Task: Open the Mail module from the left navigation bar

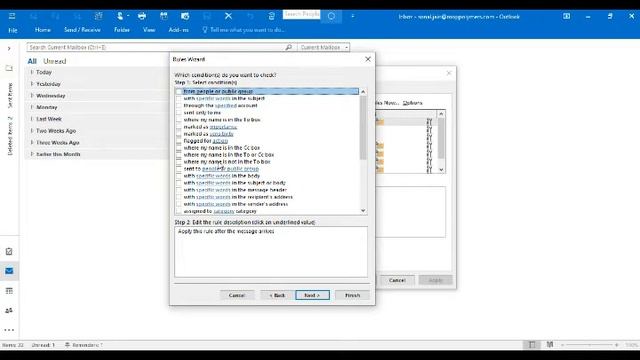Action: [x=9, y=271]
